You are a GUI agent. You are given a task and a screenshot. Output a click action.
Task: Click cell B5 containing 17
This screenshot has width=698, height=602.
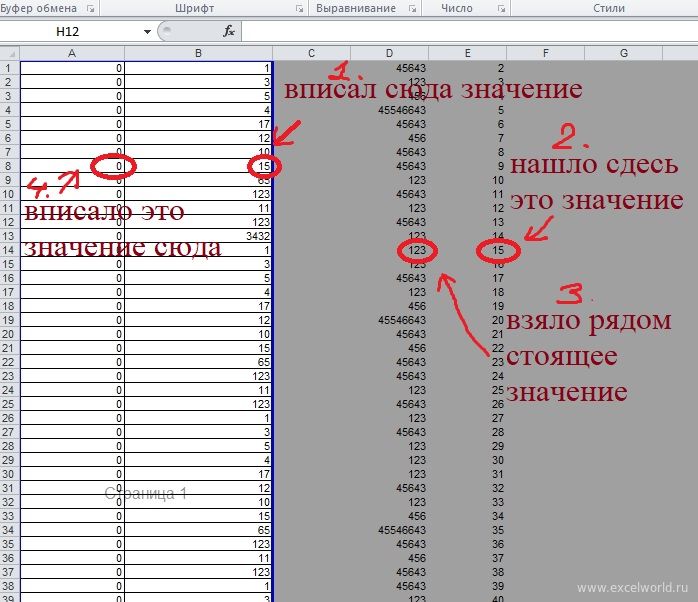(x=199, y=124)
